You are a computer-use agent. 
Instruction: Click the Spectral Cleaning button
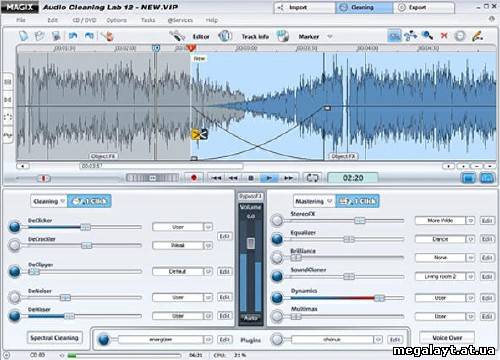54,338
